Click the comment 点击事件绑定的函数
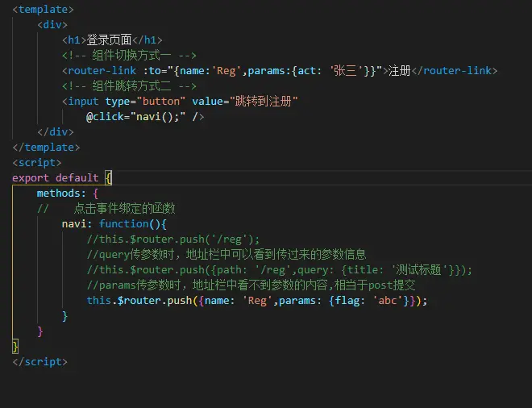This screenshot has width=532, height=408. [x=124, y=208]
